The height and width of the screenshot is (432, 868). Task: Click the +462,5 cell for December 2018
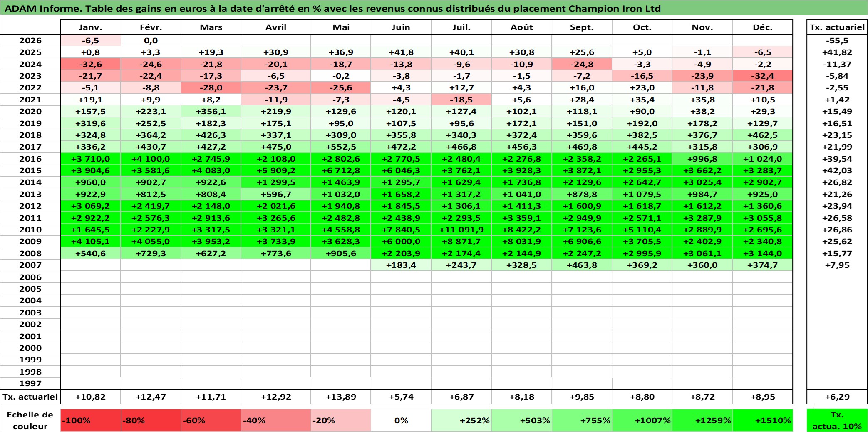(763, 135)
